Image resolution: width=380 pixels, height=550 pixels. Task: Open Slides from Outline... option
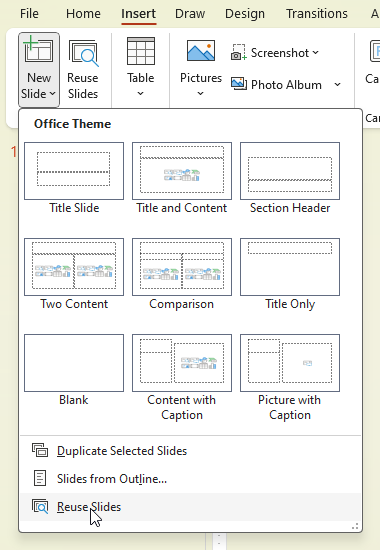[191, 479]
